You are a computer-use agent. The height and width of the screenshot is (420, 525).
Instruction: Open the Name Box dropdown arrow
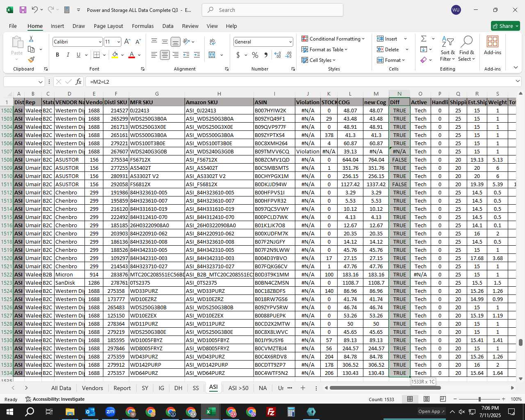point(40,82)
